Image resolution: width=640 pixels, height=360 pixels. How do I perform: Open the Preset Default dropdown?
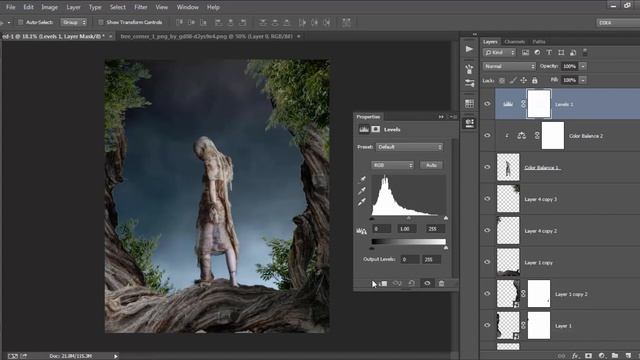click(409, 147)
